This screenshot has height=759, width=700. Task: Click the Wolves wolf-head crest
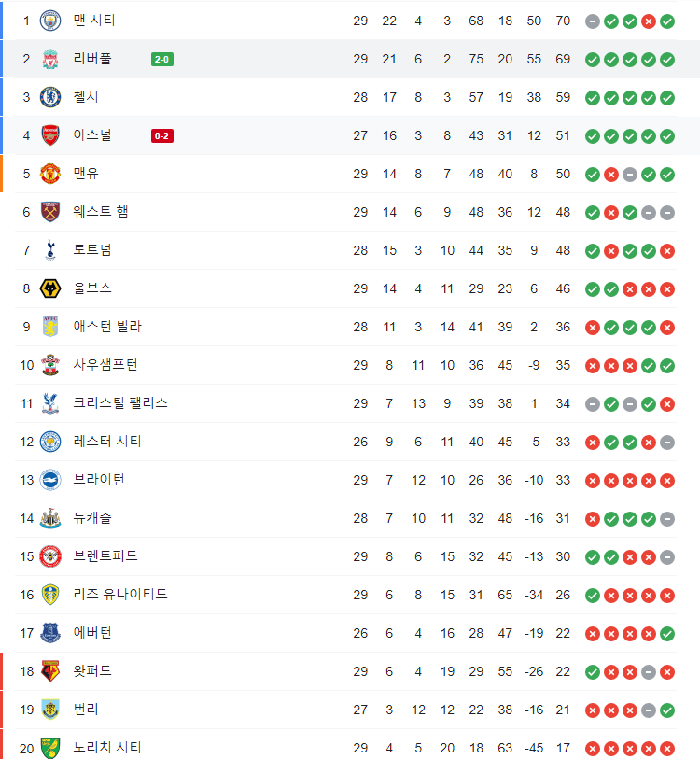pyautogui.click(x=50, y=289)
